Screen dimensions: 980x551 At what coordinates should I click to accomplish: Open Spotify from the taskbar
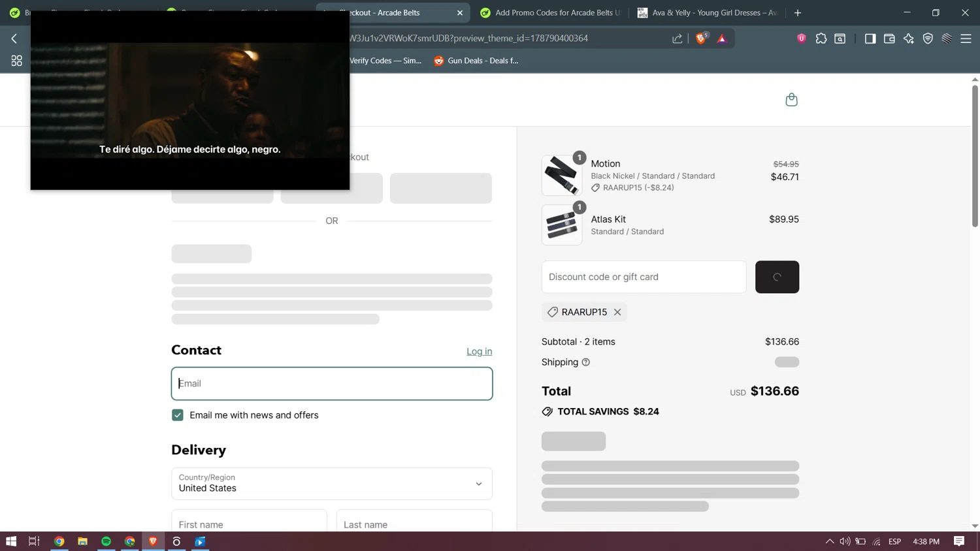pyautogui.click(x=106, y=541)
